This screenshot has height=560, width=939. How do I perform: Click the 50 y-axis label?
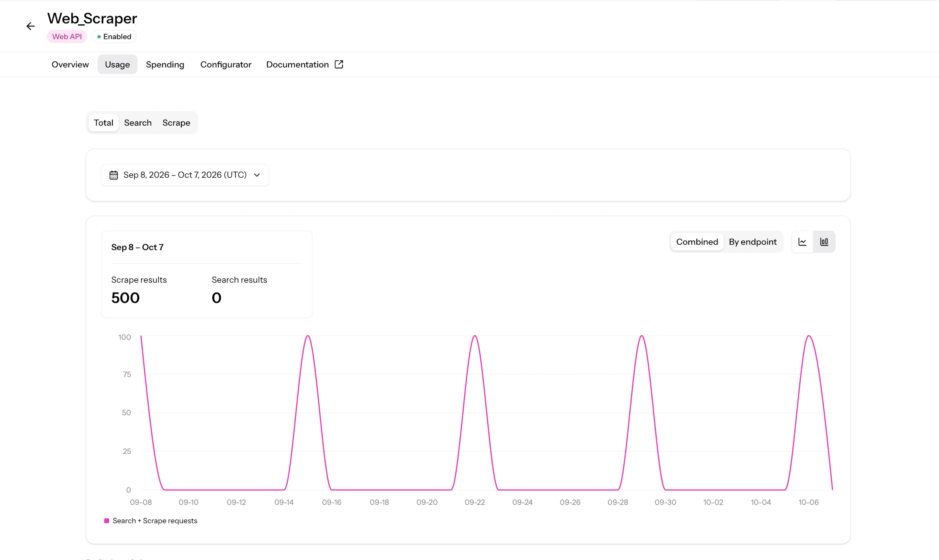pos(126,413)
